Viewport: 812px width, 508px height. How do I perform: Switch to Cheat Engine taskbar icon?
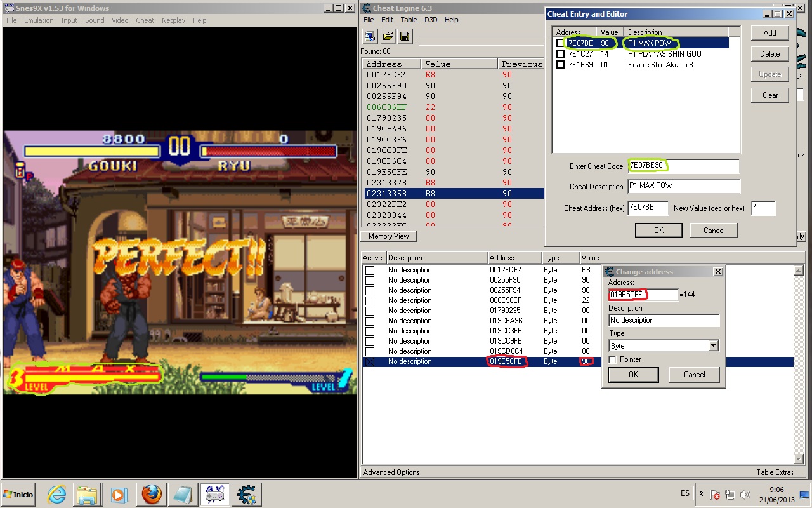pyautogui.click(x=246, y=494)
